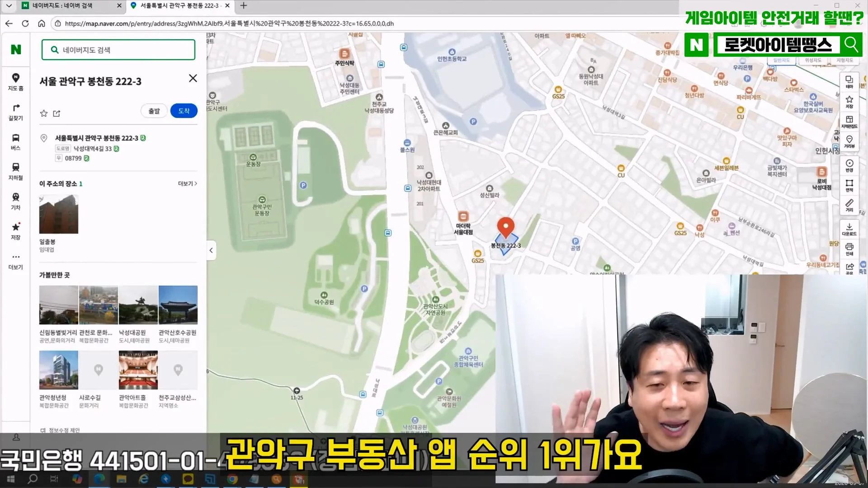Open Chrome from the Windows taskbar
868x488 pixels.
(232, 479)
